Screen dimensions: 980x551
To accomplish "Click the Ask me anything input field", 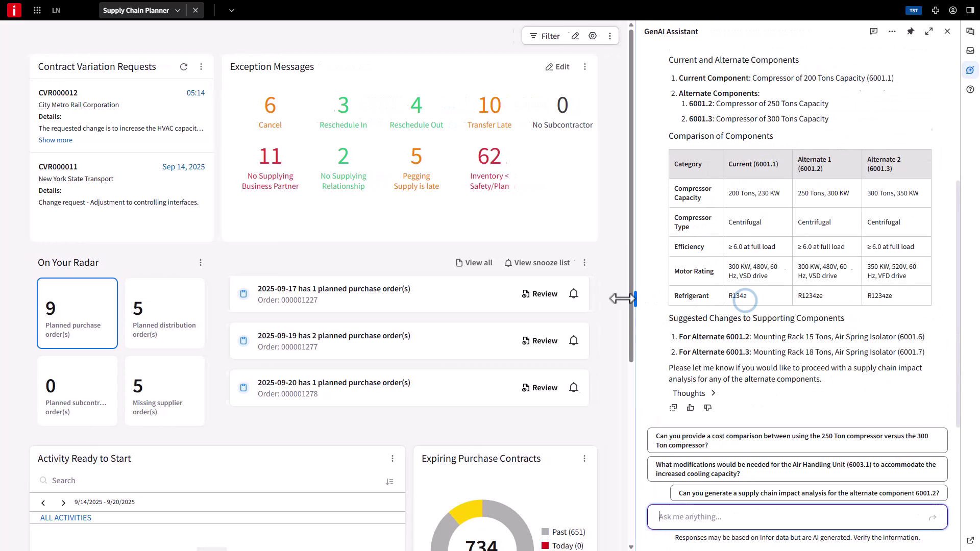I will (x=791, y=517).
